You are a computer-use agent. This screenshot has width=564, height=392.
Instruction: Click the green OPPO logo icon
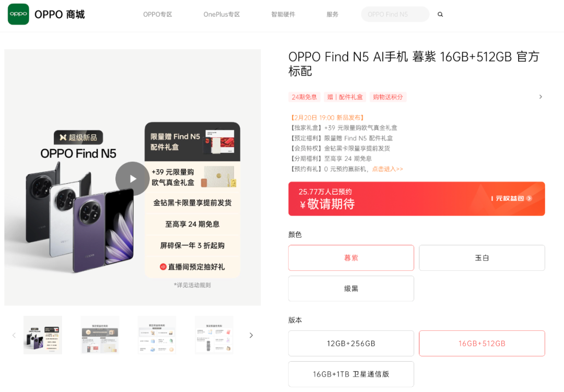click(x=18, y=15)
